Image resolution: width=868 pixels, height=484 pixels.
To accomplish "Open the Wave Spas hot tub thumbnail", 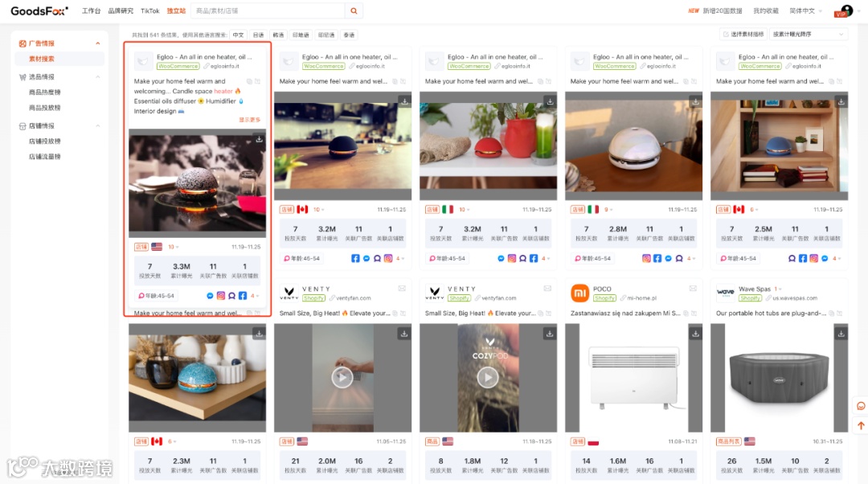I will (779, 378).
